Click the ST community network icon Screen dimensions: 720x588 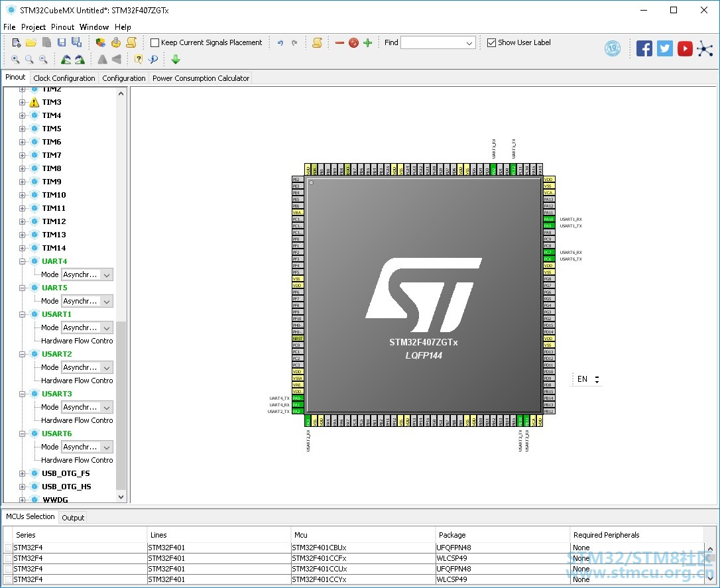[705, 48]
